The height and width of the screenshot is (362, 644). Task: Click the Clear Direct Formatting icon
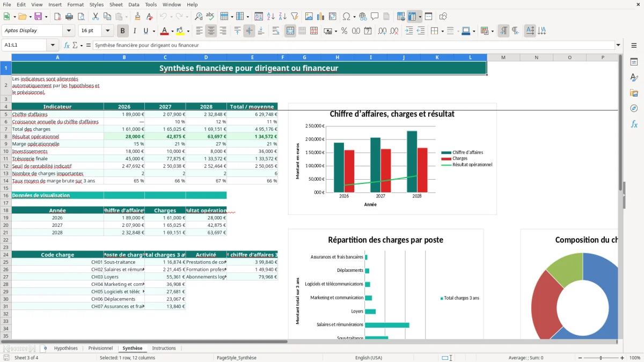[x=149, y=17]
